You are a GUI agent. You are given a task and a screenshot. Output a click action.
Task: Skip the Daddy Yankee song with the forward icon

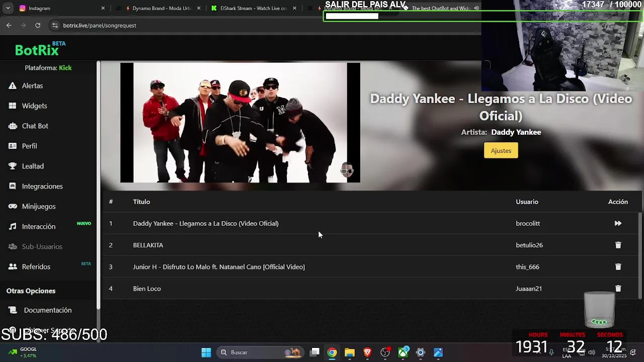click(x=618, y=223)
